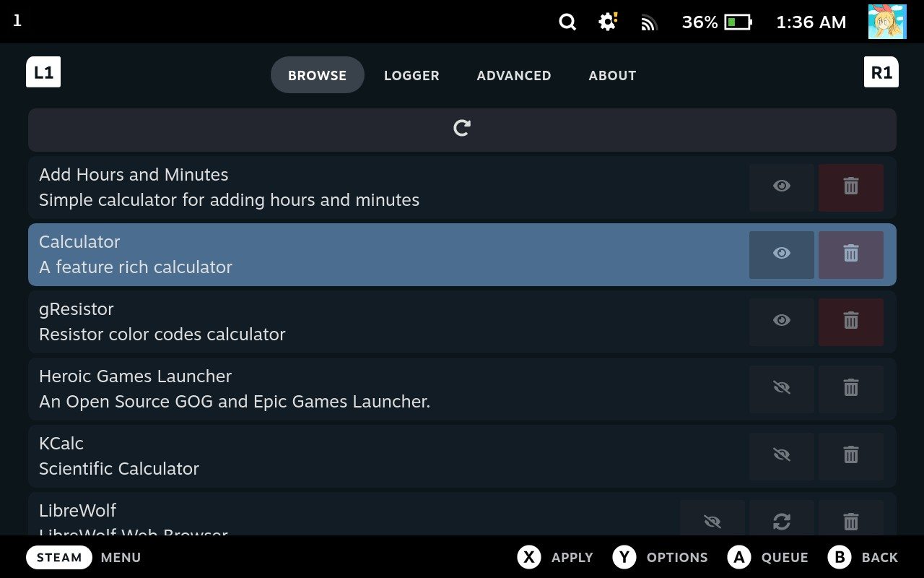Screen dimensions: 924x578
Task: Click the refresh list button
Action: 462,130
